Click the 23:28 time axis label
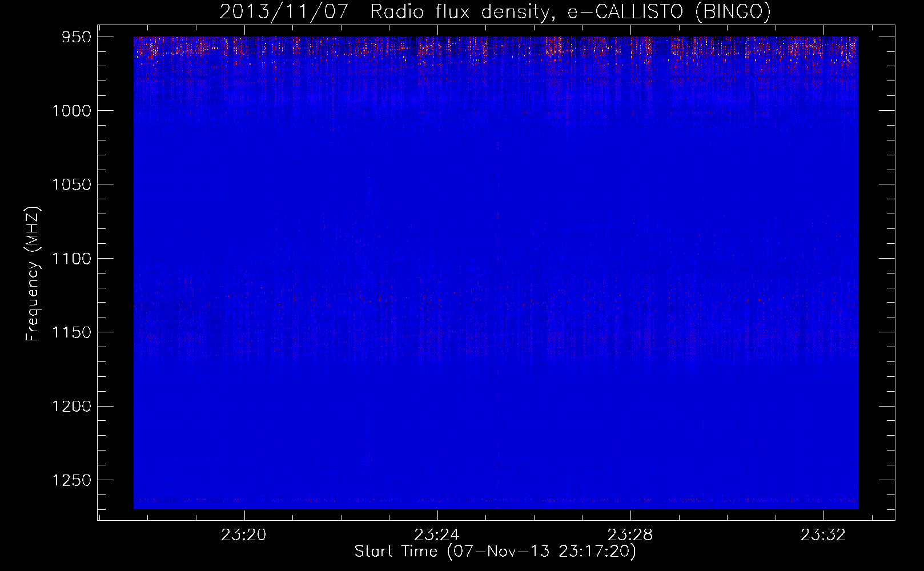 pos(630,535)
